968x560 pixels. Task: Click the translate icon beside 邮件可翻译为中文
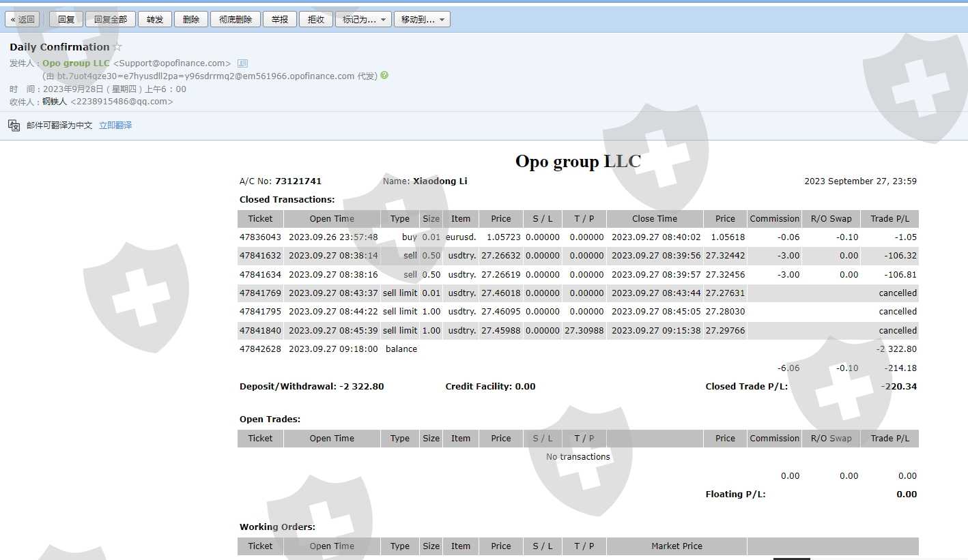pyautogui.click(x=14, y=126)
